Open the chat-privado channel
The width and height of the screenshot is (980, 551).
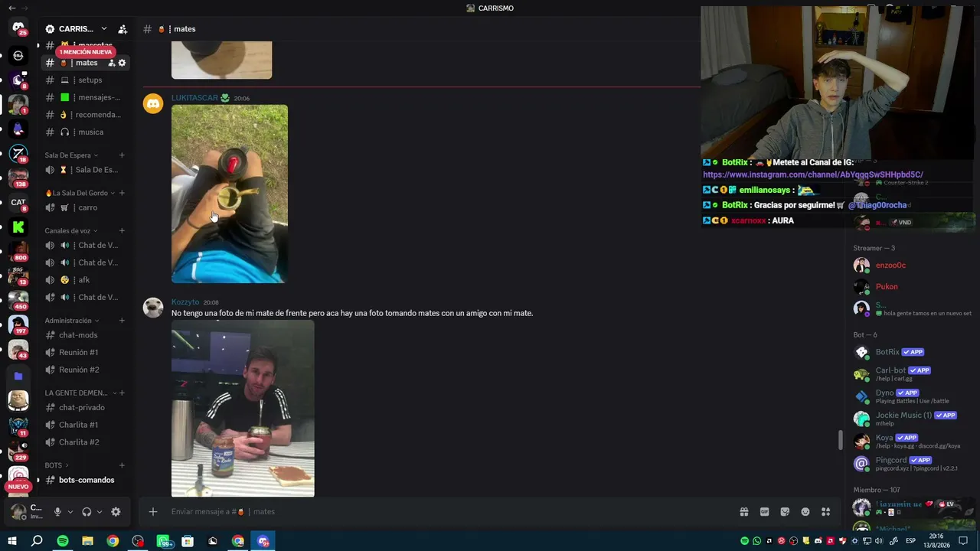click(84, 408)
